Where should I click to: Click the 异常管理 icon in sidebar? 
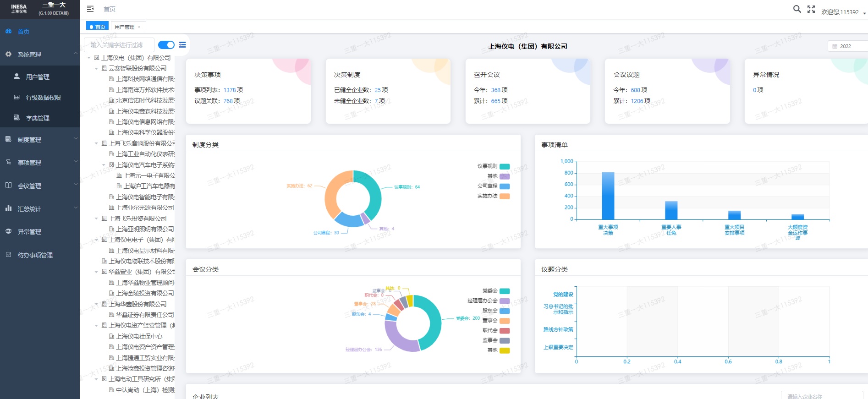tap(8, 231)
